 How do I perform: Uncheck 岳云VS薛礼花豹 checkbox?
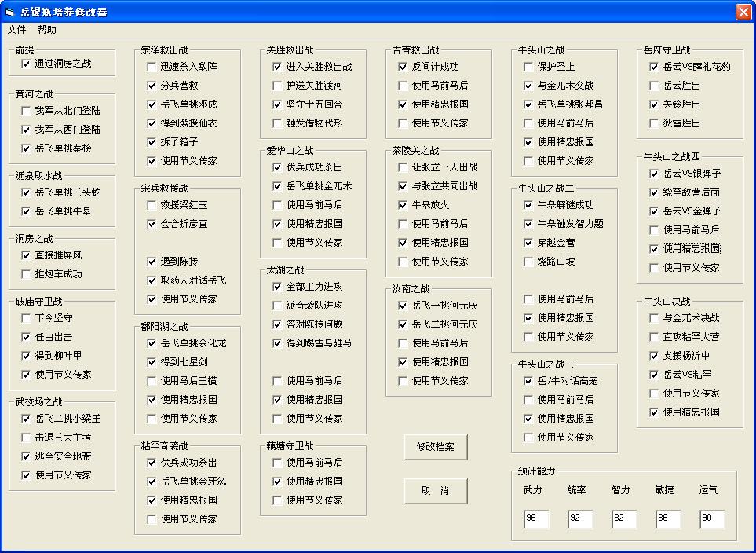coord(654,67)
